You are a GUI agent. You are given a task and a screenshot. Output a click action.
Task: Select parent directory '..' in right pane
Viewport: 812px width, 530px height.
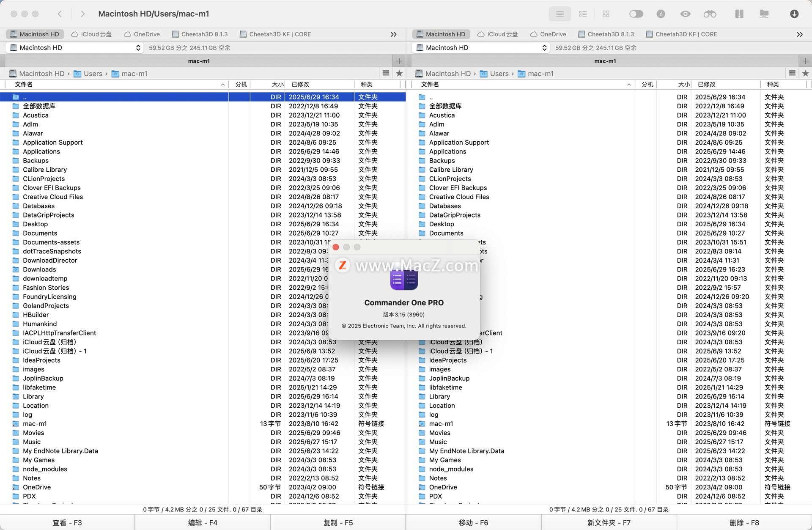tap(609, 97)
